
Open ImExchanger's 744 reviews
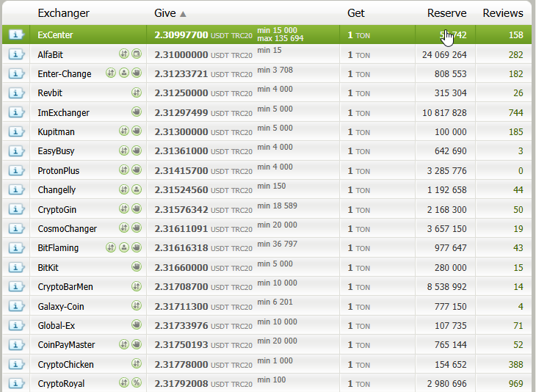click(x=515, y=112)
